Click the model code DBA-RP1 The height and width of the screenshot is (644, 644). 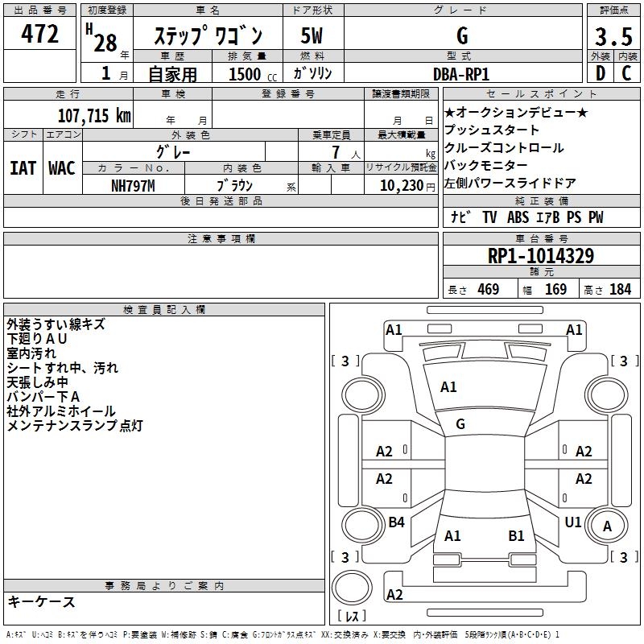(461, 74)
